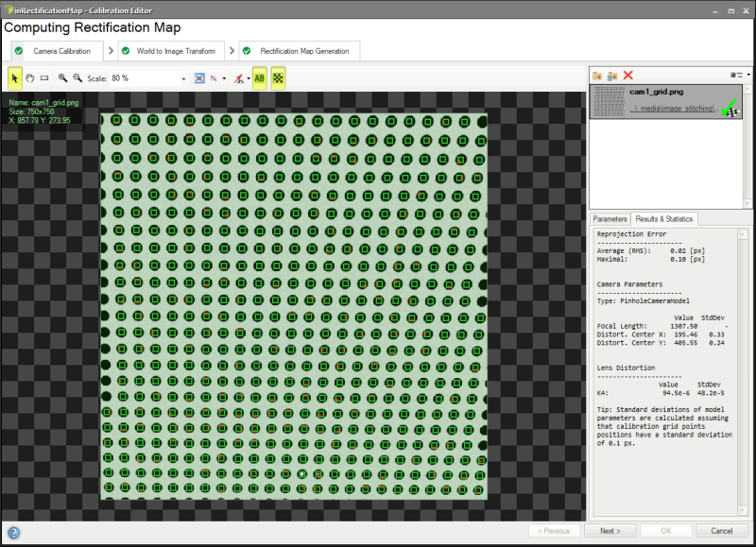Click the K4 lens distortion row
The height and width of the screenshot is (547, 756).
[661, 393]
